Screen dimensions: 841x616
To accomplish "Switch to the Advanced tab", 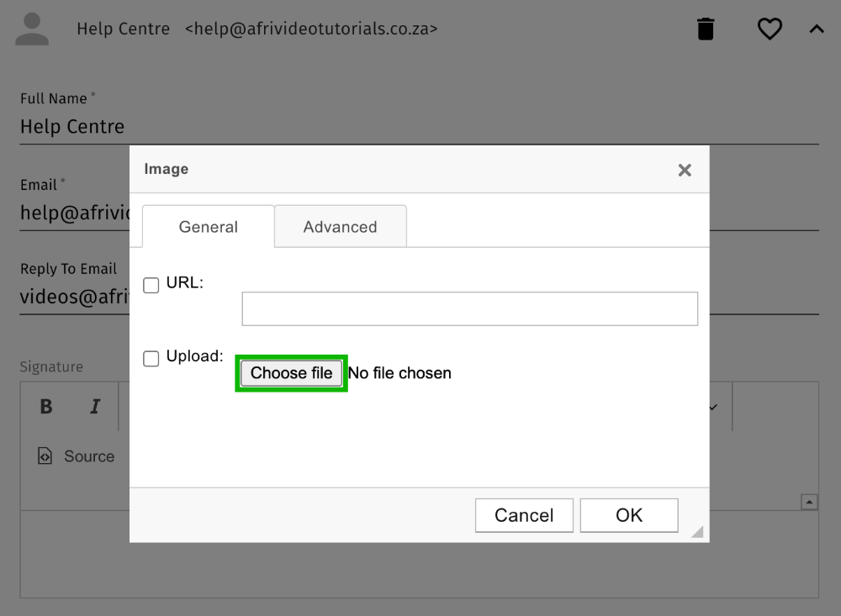I will (x=340, y=227).
